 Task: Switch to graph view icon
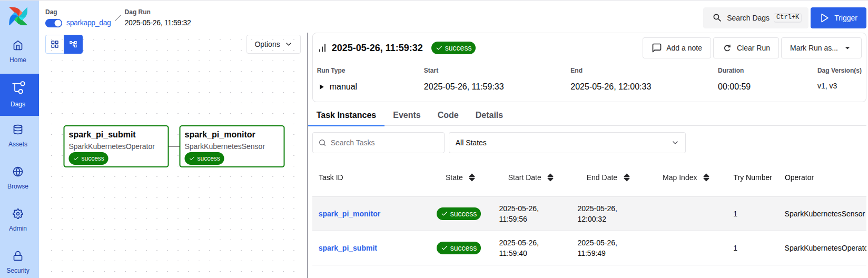coord(73,44)
